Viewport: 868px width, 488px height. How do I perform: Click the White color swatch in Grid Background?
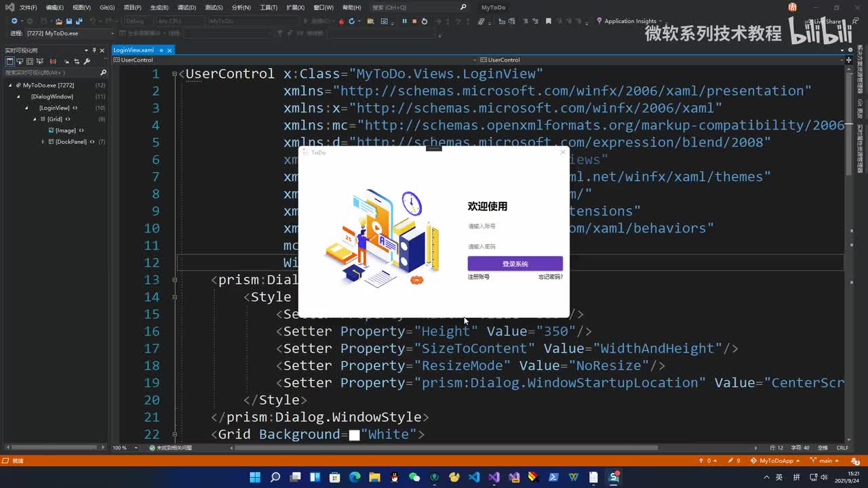point(354,435)
